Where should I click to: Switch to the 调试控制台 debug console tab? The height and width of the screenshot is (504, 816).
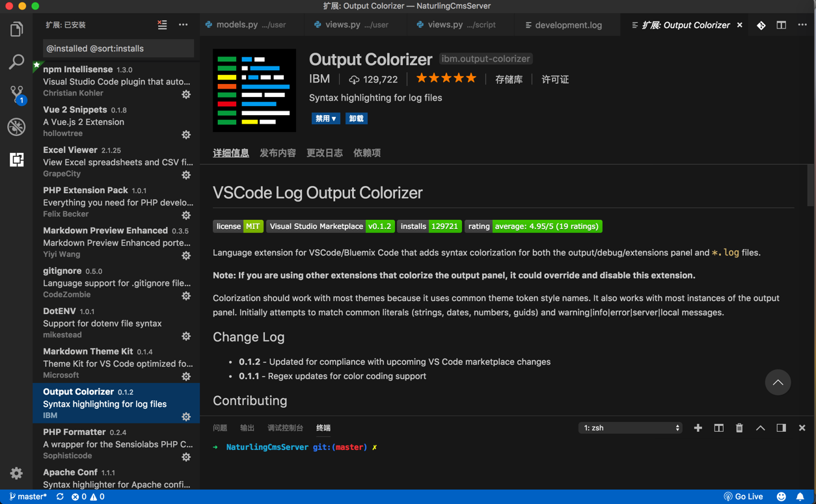[x=285, y=428]
